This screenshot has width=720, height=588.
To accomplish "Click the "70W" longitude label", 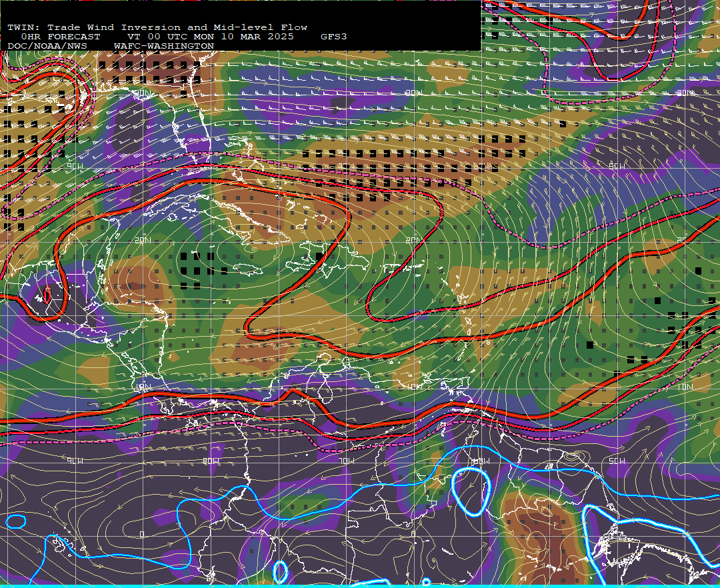I will point(346,461).
